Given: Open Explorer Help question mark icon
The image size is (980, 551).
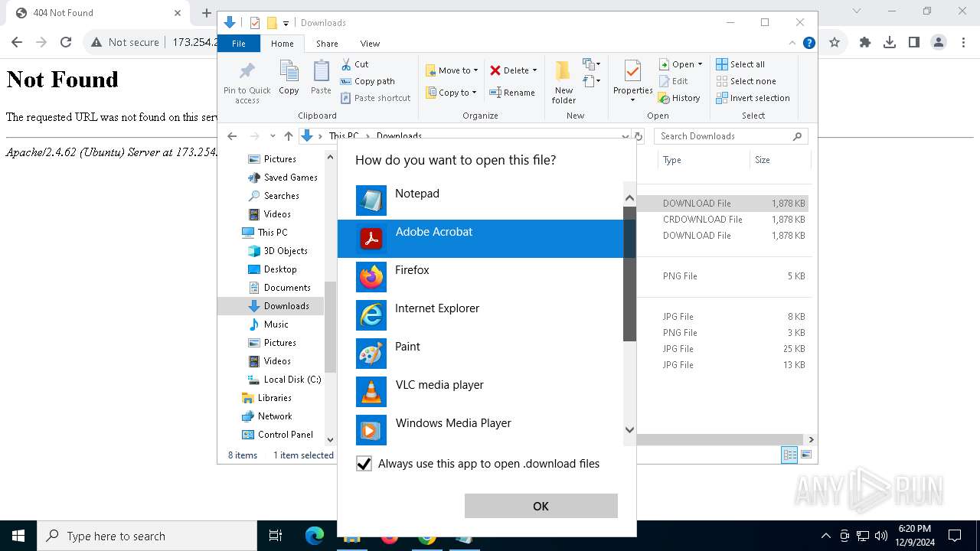Looking at the screenshot, I should pos(808,44).
